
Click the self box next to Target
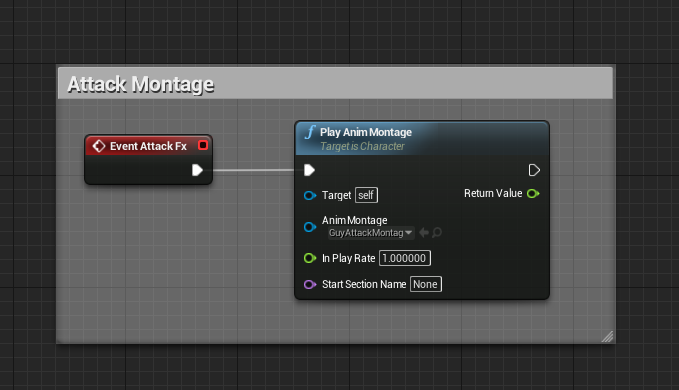pyautogui.click(x=366, y=195)
